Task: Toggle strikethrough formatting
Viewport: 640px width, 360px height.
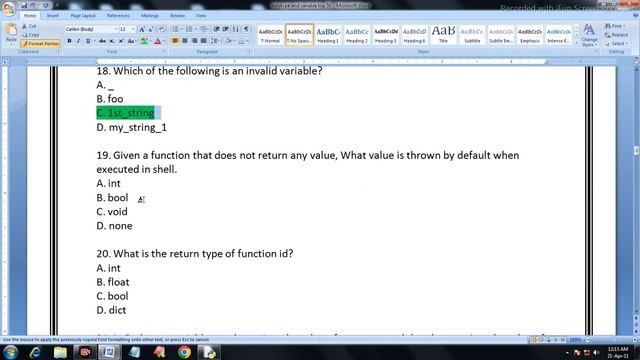Action: pyautogui.click(x=102, y=41)
